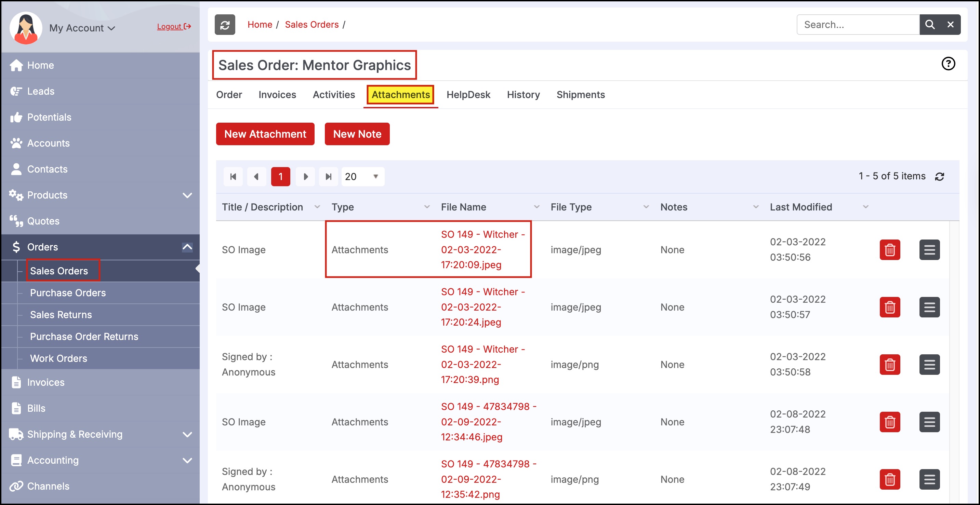Open file ending 12:34:46.jpeg
980x505 pixels.
(489, 422)
